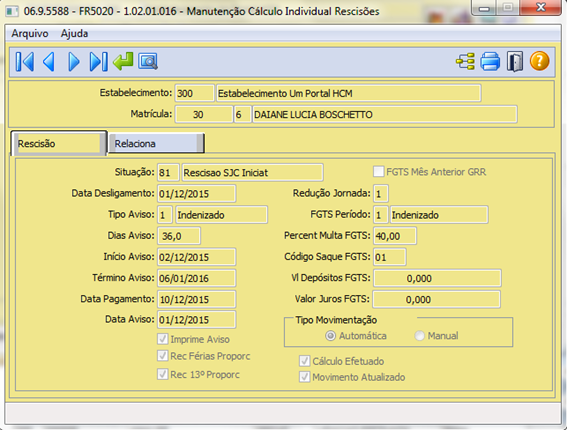Click the green return arrow icon
The image size is (567, 430).
(123, 61)
